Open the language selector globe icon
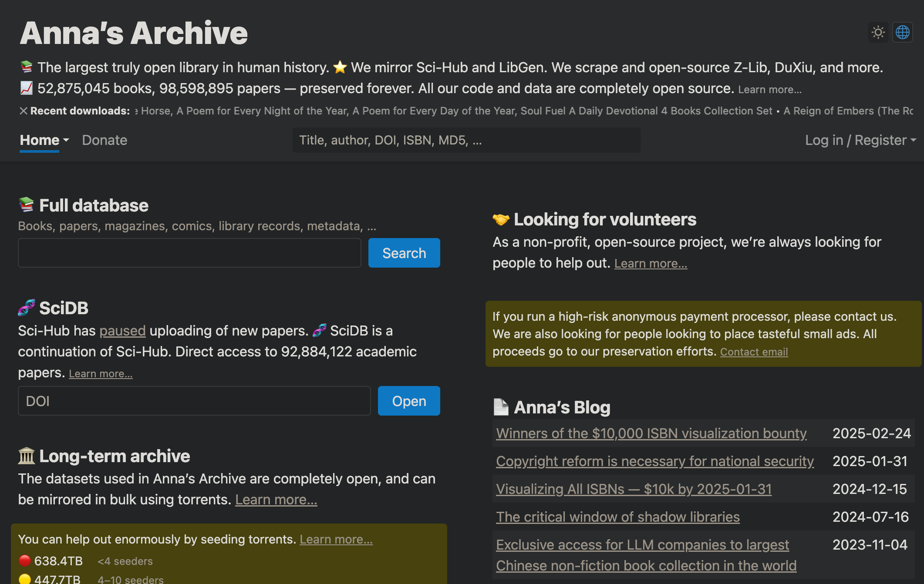Screen dimensions: 924x584 tap(903, 32)
